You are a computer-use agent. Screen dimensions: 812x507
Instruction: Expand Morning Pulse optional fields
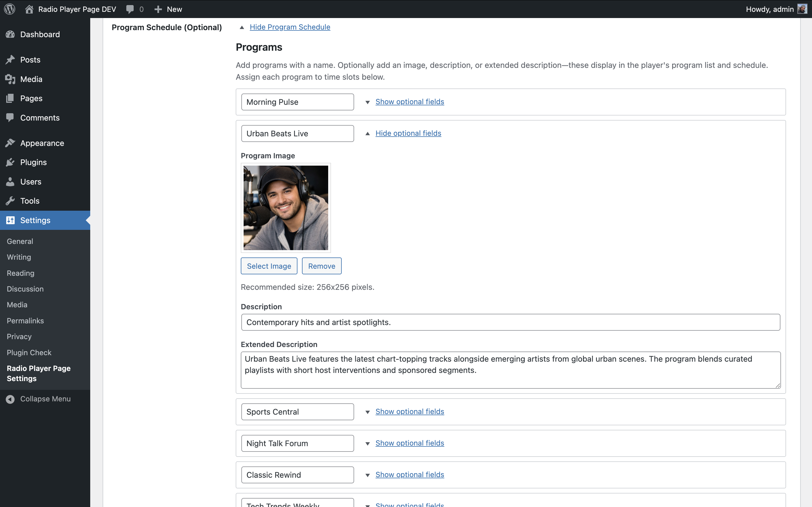(409, 102)
